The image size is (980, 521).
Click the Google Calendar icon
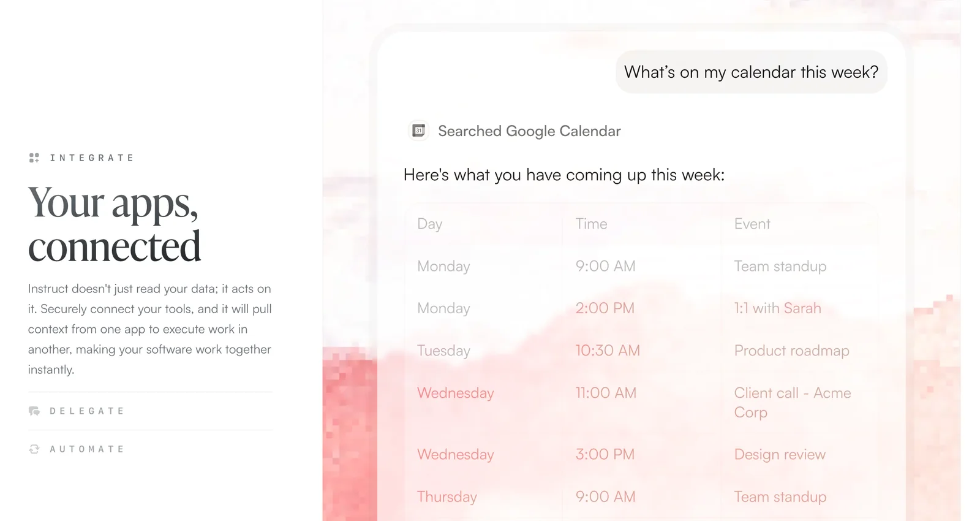pyautogui.click(x=418, y=131)
